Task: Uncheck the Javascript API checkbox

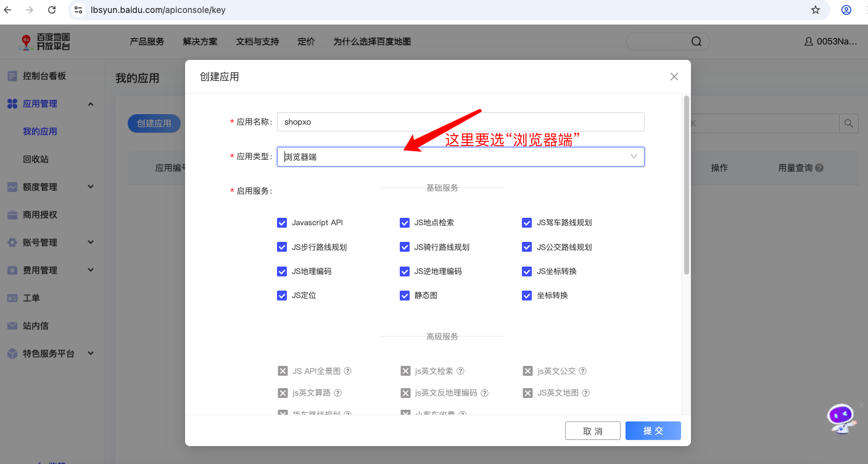Action: (282, 223)
